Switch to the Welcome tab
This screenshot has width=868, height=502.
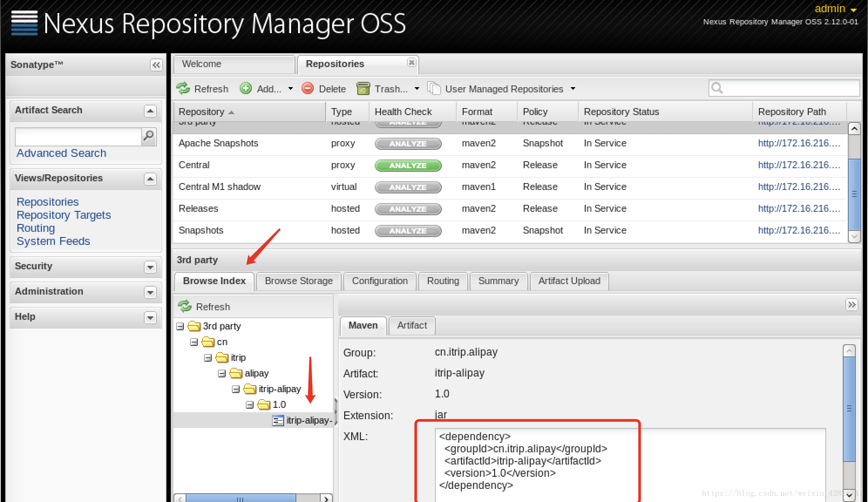coord(234,64)
